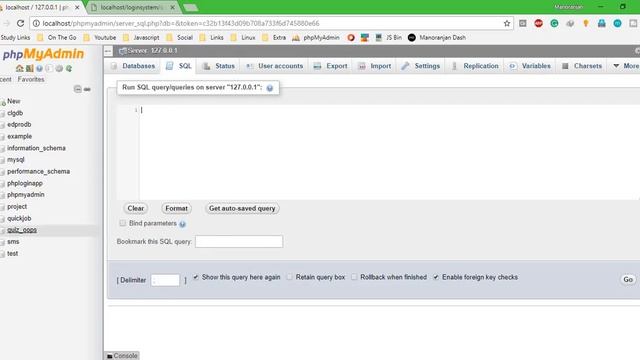Click collapse all navigation tree icon

coord(78,89)
